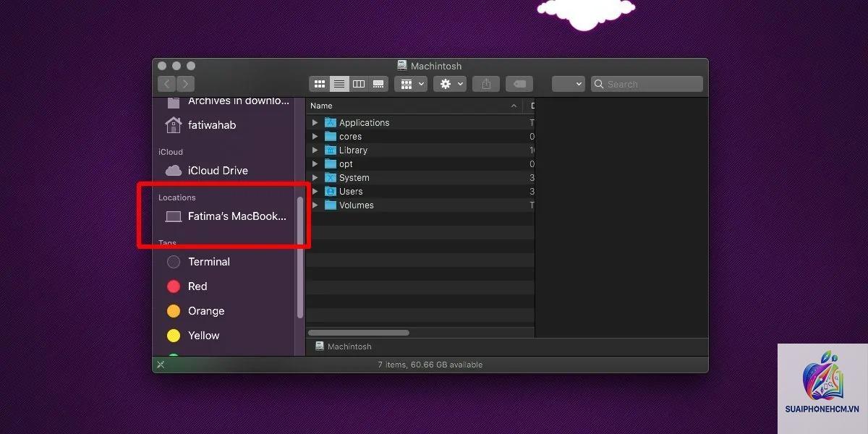
Task: Click the Users folder icon
Action: [x=331, y=192]
